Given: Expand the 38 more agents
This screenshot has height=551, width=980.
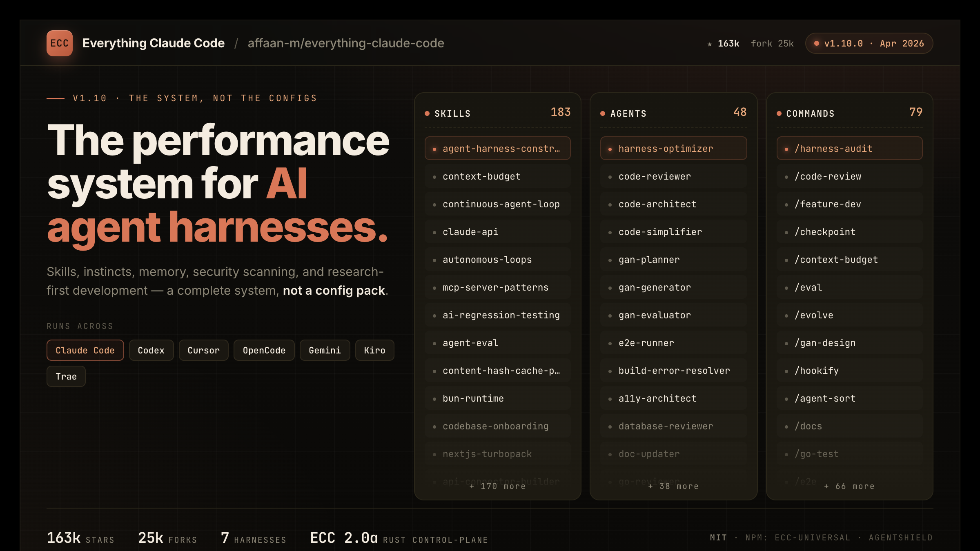Looking at the screenshot, I should pos(673,486).
